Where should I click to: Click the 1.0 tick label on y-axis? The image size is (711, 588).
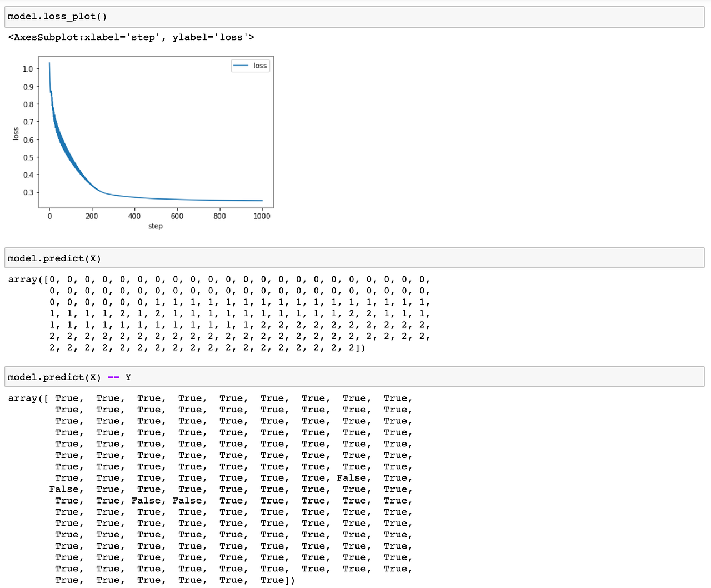(27, 69)
